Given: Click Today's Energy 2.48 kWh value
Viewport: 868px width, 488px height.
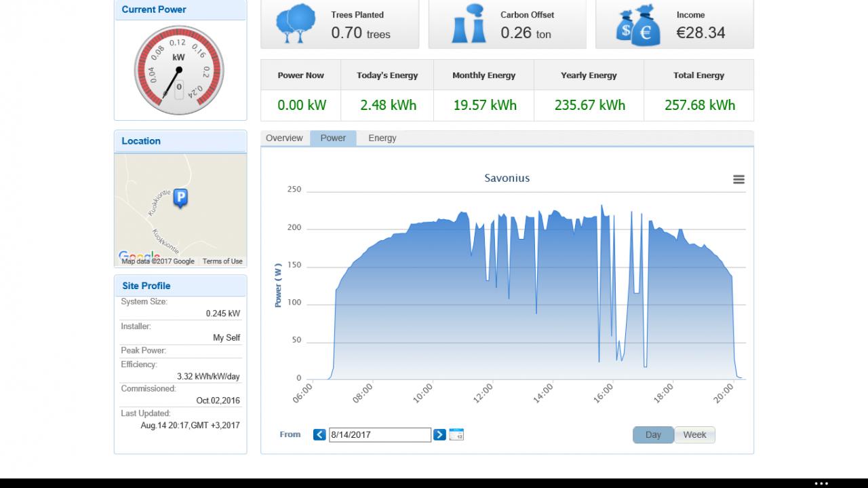Looking at the screenshot, I should pyautogui.click(x=389, y=105).
